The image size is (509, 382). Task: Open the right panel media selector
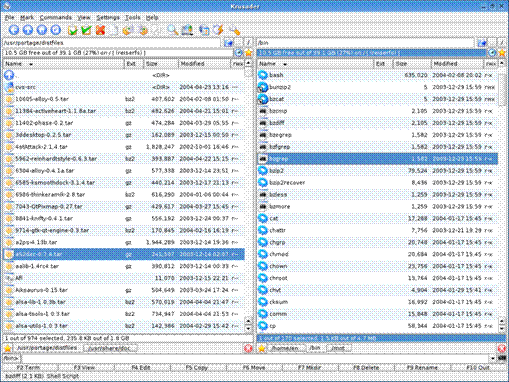[x=492, y=53]
